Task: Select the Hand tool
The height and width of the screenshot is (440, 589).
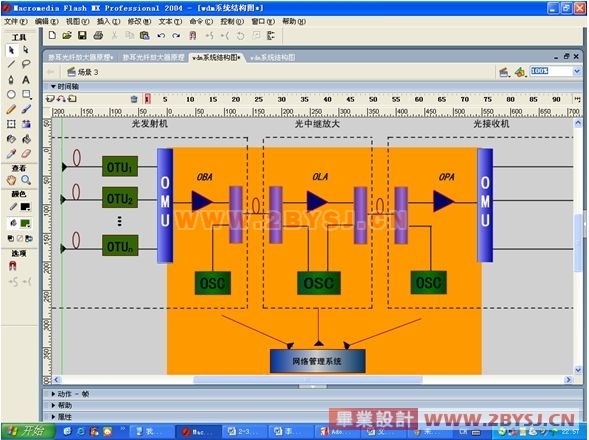Action: coord(11,180)
